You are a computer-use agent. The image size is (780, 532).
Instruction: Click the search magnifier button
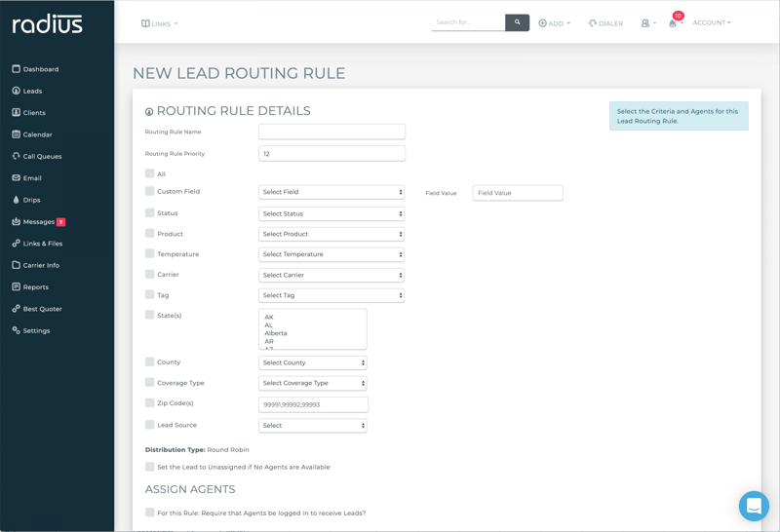point(517,22)
